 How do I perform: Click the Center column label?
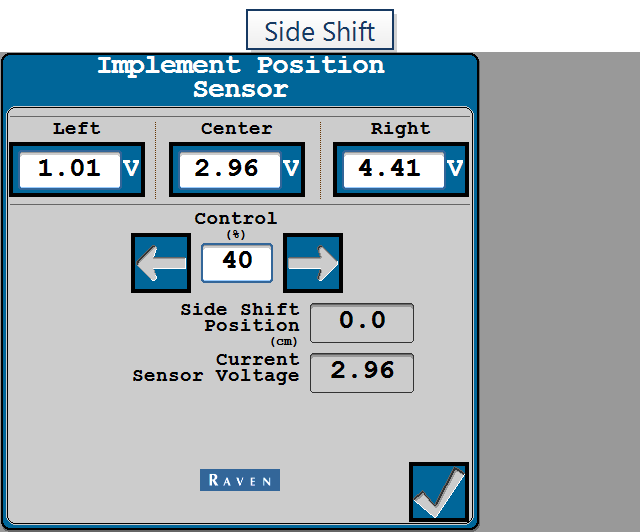click(x=237, y=129)
